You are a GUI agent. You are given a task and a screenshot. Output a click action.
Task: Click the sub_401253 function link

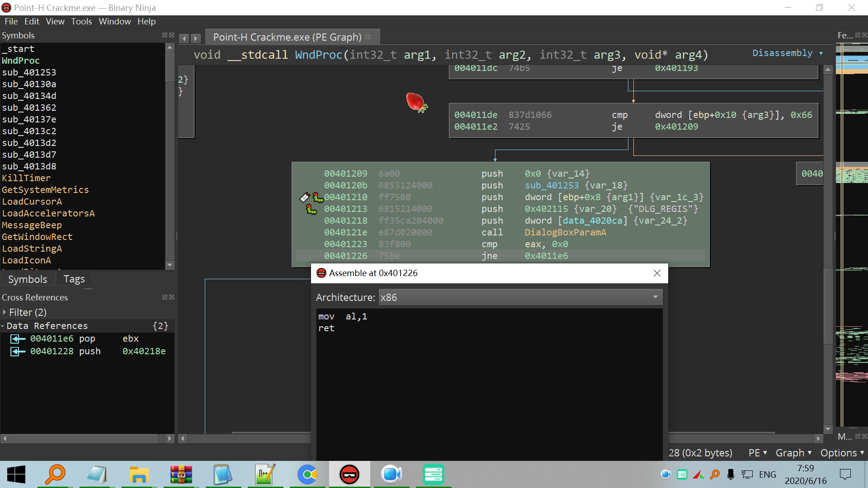pyautogui.click(x=552, y=185)
